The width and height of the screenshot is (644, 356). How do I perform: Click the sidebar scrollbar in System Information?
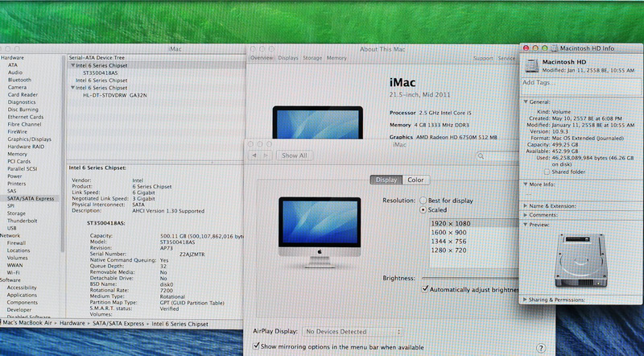[63, 152]
